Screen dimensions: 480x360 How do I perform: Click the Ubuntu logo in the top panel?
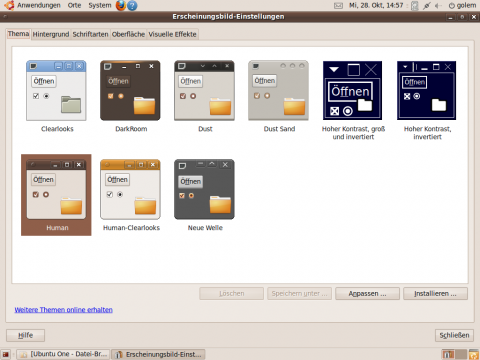pyautogui.click(x=9, y=5)
